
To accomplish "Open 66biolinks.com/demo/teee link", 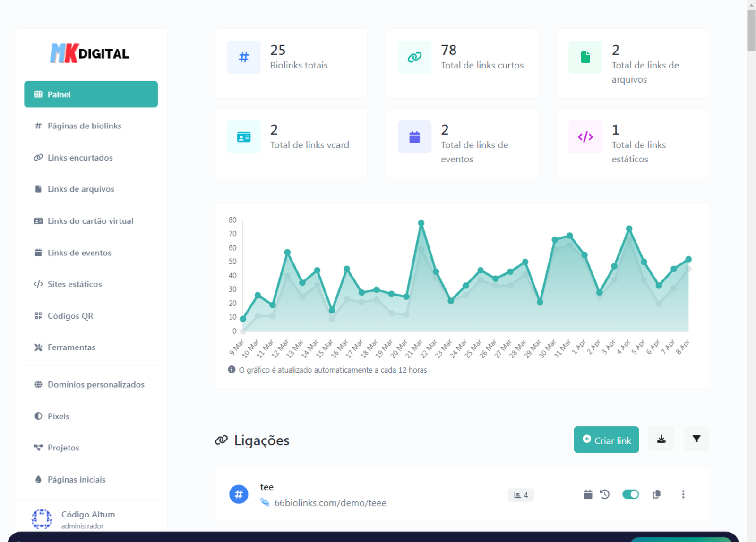I will pyautogui.click(x=330, y=503).
